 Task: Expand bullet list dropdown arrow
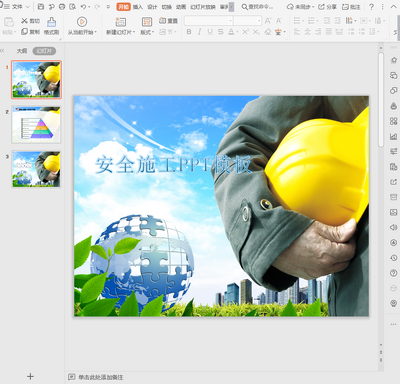[x=303, y=21]
